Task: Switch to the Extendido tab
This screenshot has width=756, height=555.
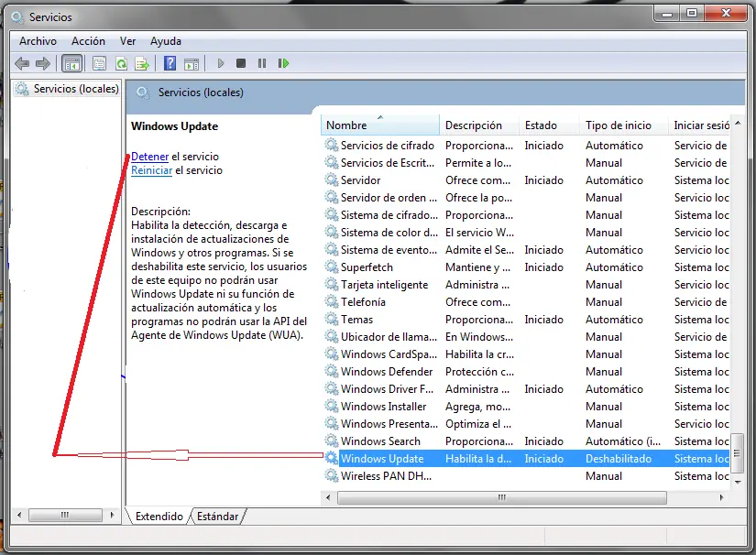Action: [x=159, y=517]
